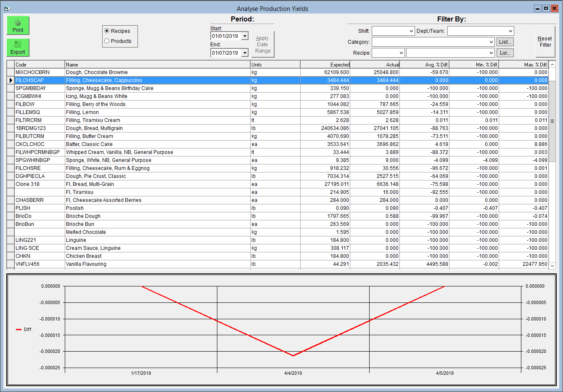The width and height of the screenshot is (563, 392).
Task: Click the table vertical scrollbar thumb
Action: pyautogui.click(x=552, y=121)
